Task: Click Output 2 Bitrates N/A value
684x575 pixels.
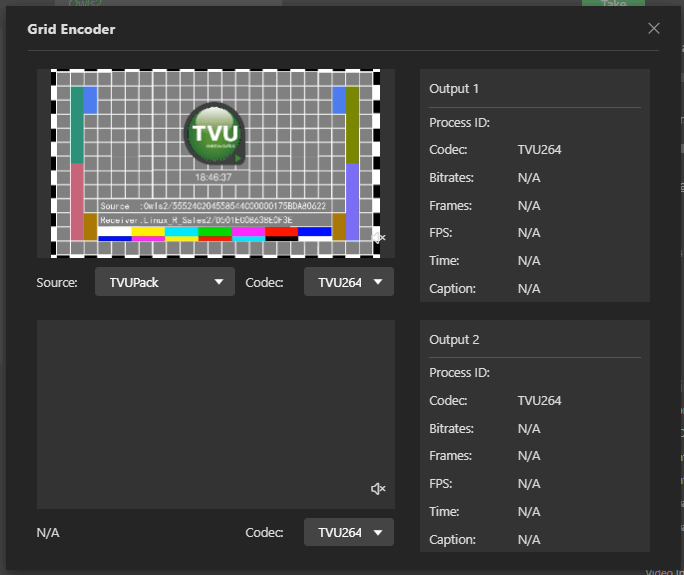Action: coord(529,428)
